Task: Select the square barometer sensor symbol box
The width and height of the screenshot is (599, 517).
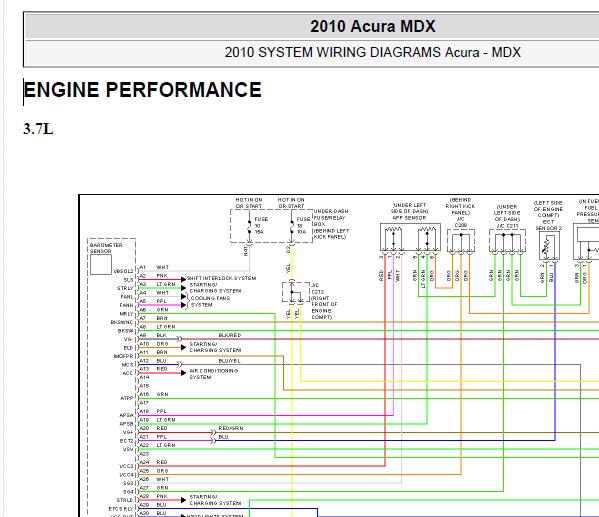Action: 101,264
